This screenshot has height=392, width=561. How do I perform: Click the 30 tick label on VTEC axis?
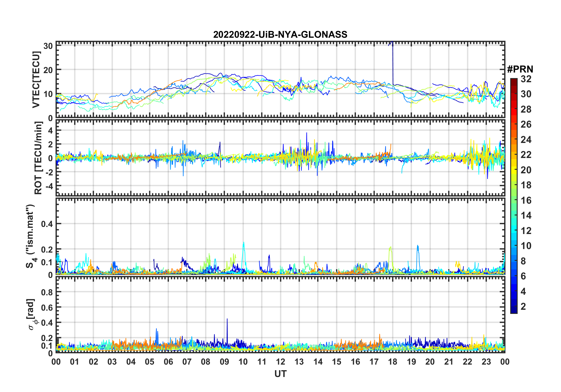click(48, 46)
